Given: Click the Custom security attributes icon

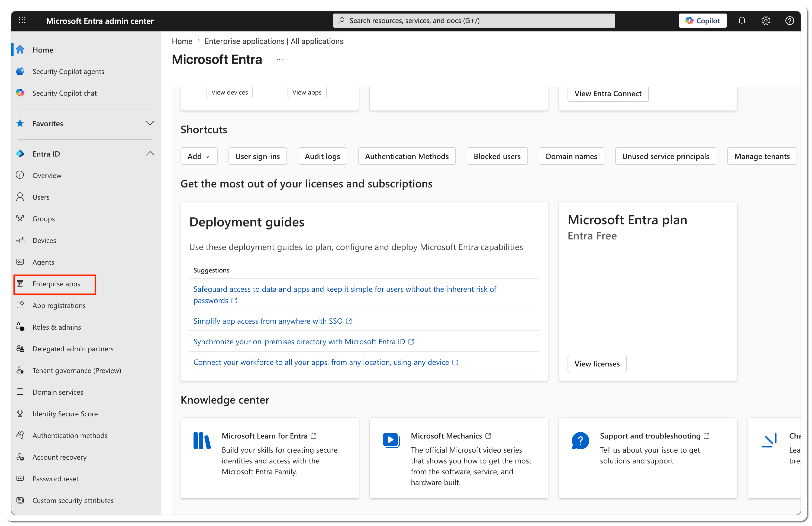Looking at the screenshot, I should tap(20, 501).
